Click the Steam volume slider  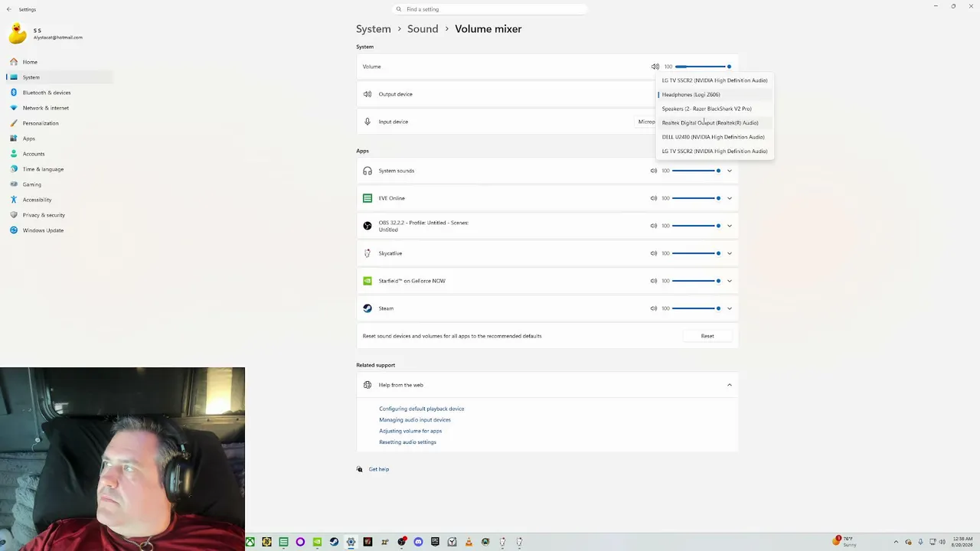click(696, 308)
